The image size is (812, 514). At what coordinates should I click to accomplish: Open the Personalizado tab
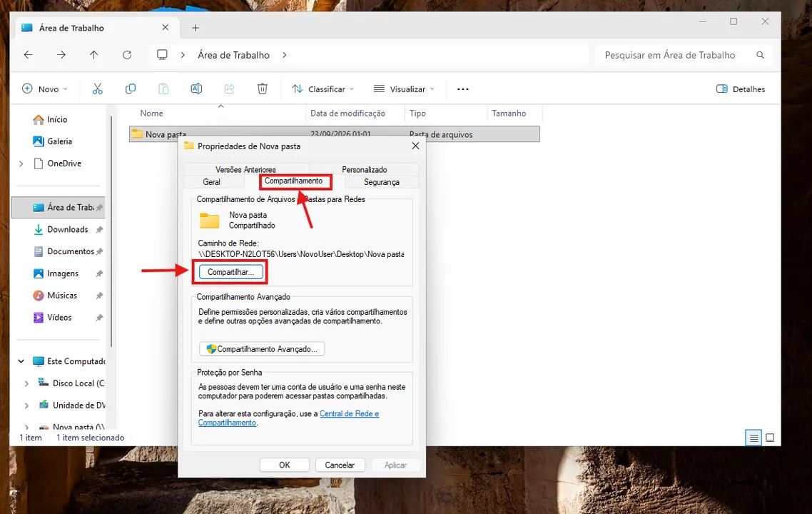364,169
